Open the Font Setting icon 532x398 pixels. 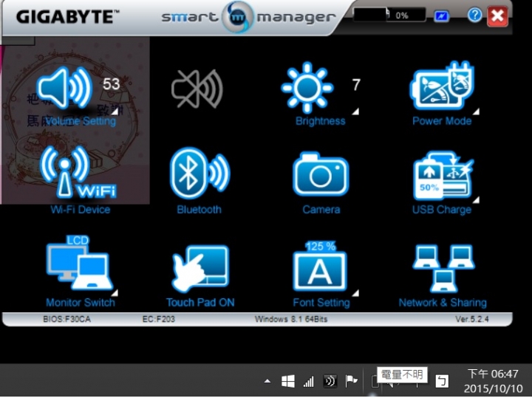[320, 267]
